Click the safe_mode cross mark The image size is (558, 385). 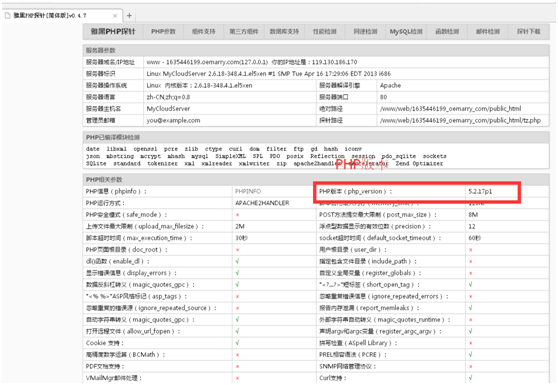click(x=237, y=215)
